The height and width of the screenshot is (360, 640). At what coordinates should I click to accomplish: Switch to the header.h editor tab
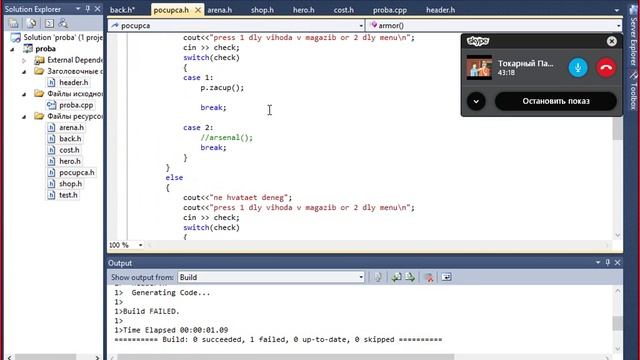(440, 10)
